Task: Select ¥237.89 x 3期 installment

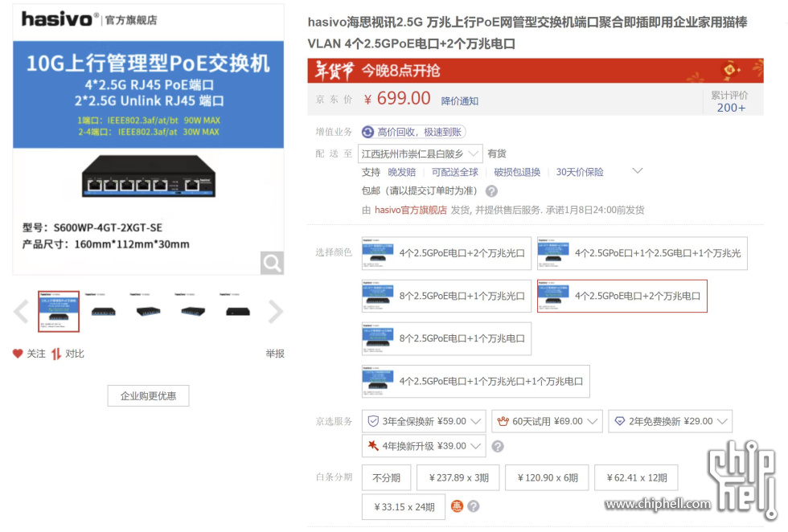Action: [x=458, y=477]
